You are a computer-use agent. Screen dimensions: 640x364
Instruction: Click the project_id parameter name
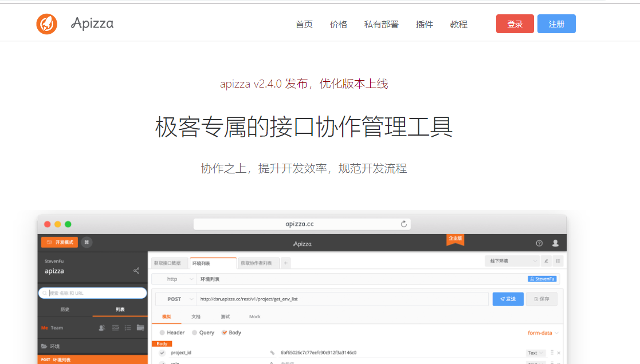(181, 353)
